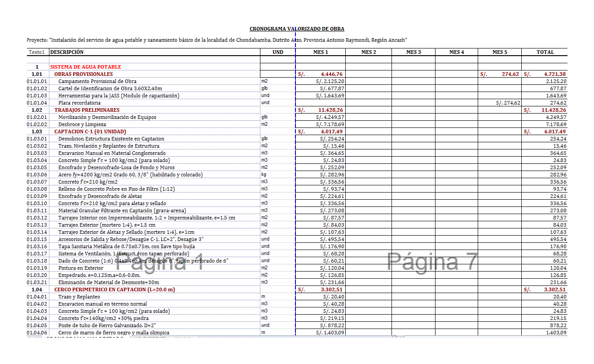Select the 'TOTAL' column header
Viewport: 594px width, 364px height.
(x=545, y=52)
